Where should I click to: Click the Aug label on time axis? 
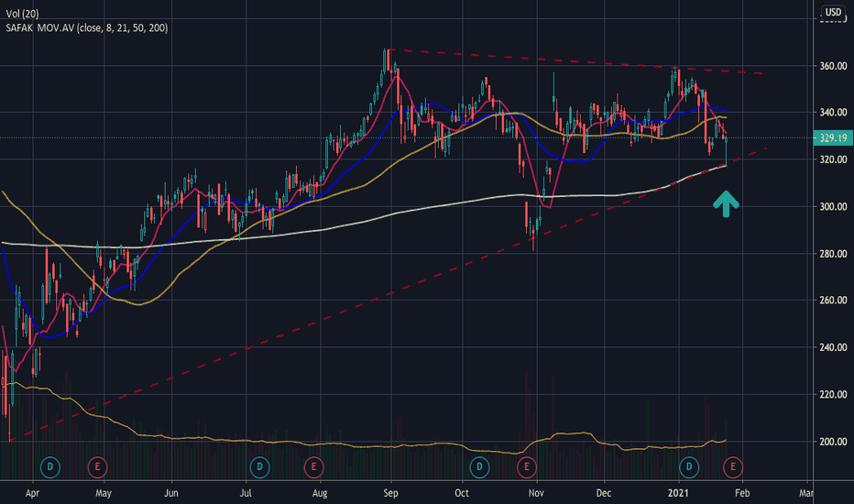(x=320, y=493)
